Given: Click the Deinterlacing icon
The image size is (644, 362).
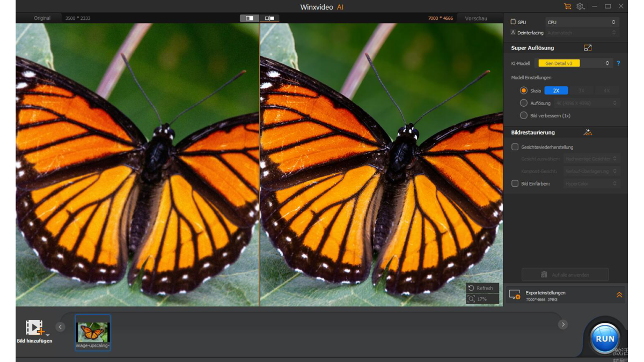Looking at the screenshot, I should point(514,33).
